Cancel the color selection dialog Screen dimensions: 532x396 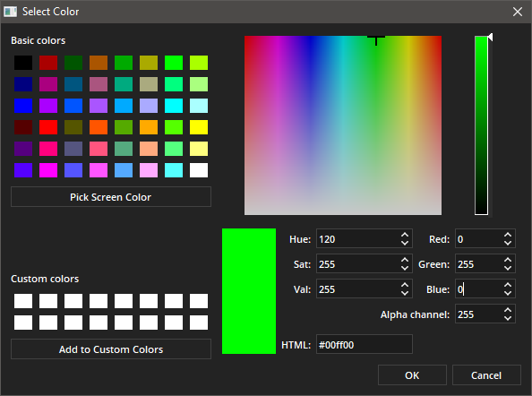click(x=486, y=375)
